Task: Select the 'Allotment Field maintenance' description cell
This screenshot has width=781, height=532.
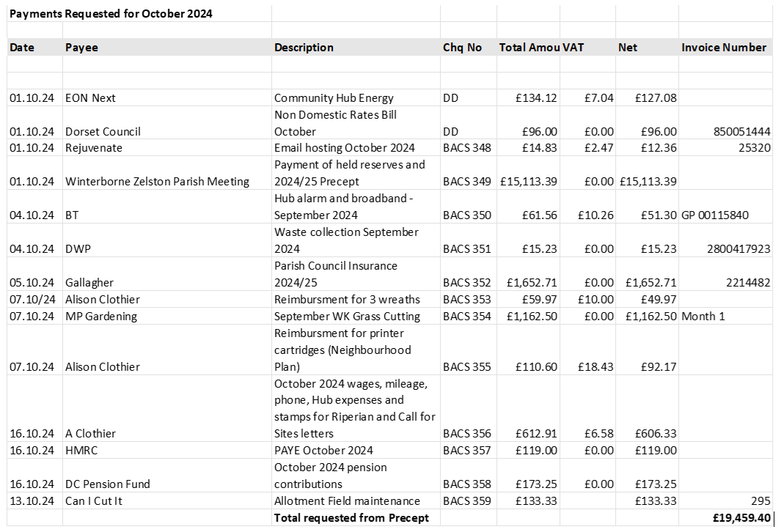Action: tap(347, 501)
